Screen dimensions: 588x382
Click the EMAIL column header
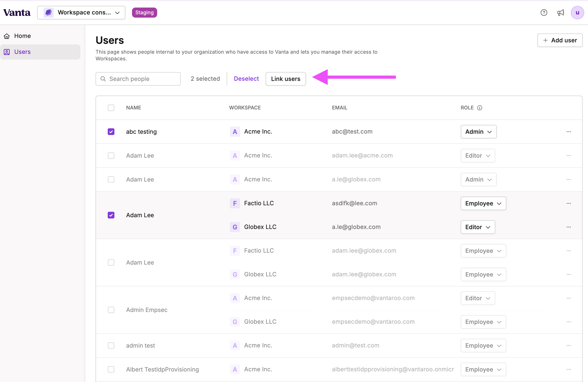(339, 108)
